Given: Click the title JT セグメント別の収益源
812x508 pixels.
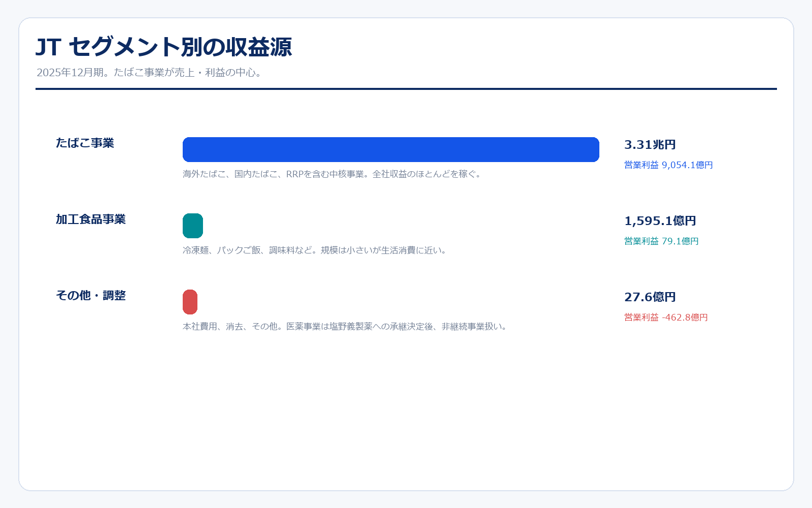Looking at the screenshot, I should [163, 47].
